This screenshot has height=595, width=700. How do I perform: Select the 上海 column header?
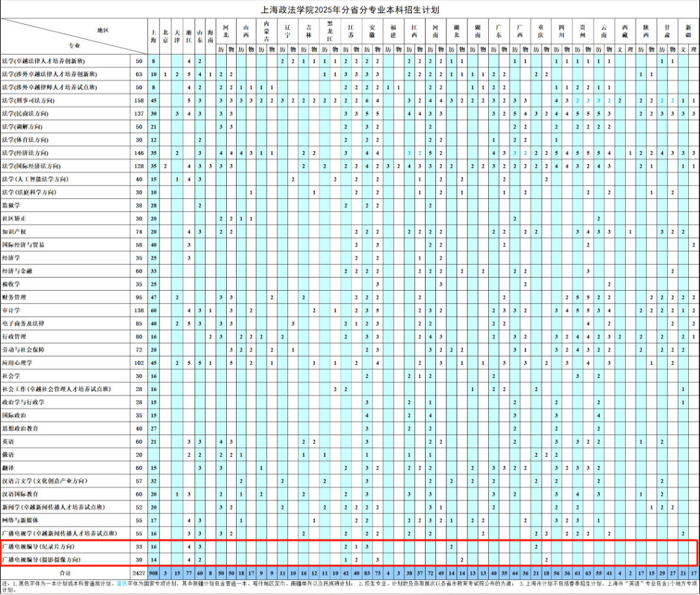[154, 36]
